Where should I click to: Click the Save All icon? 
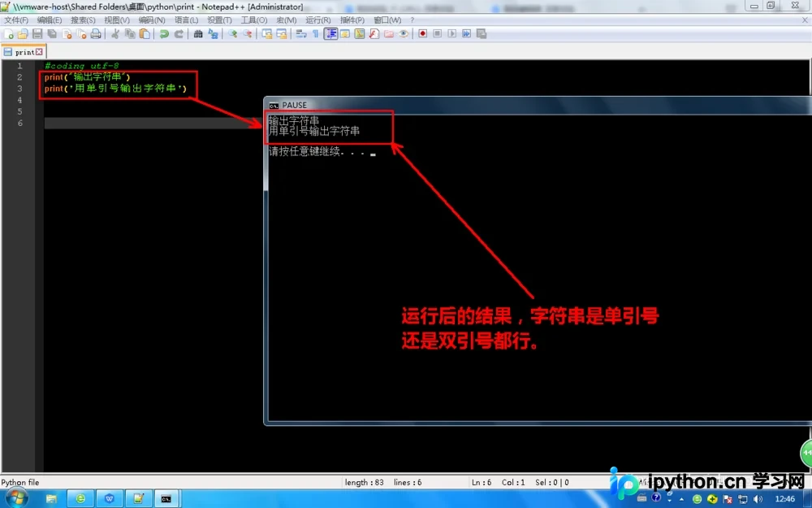(x=52, y=33)
